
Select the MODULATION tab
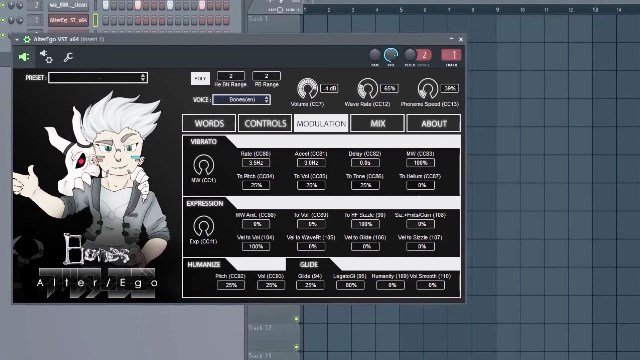321,123
